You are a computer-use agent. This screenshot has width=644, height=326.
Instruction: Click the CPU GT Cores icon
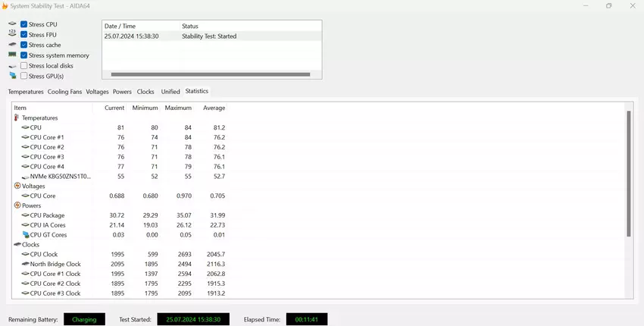coord(25,235)
